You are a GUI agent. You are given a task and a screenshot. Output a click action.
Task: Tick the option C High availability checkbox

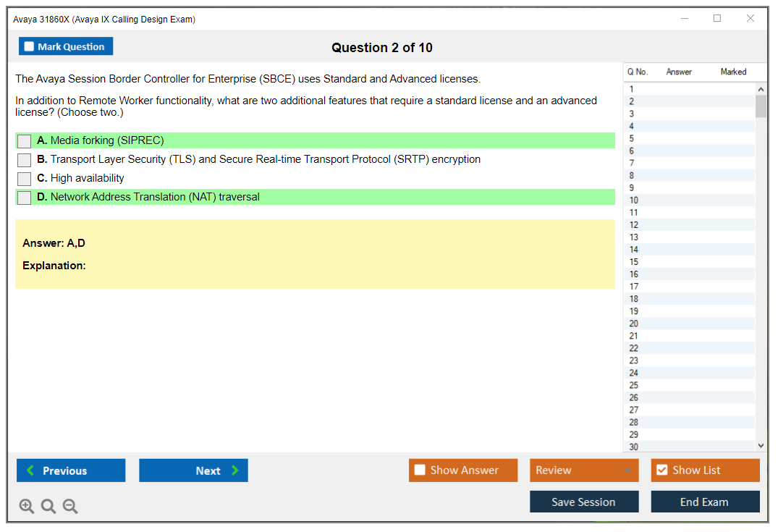pos(24,179)
